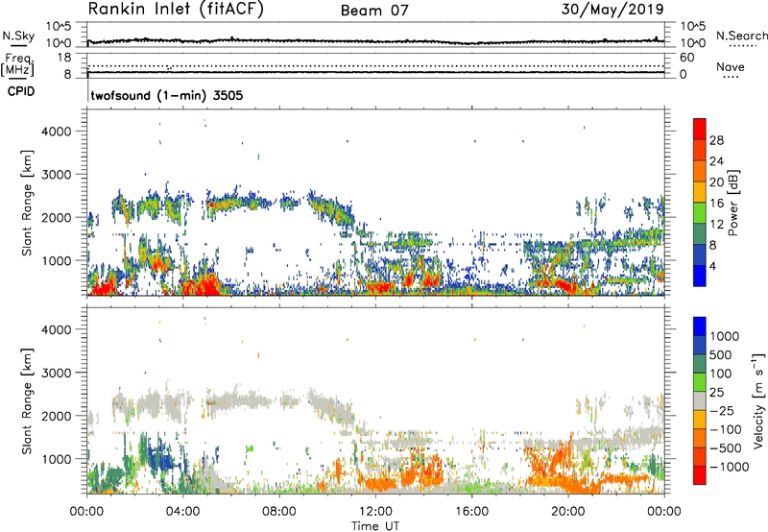Click the '12' tick on Power colorbar
This screenshot has height=532, width=768.
716,225
